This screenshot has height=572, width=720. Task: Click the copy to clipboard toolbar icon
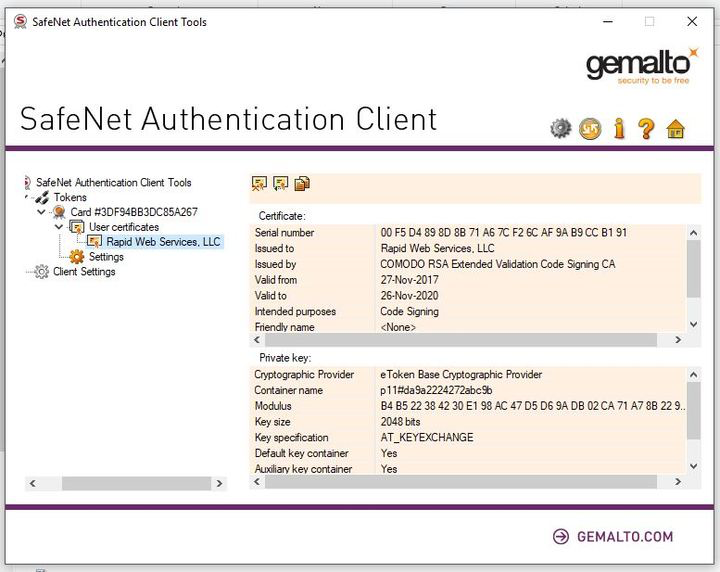point(302,183)
